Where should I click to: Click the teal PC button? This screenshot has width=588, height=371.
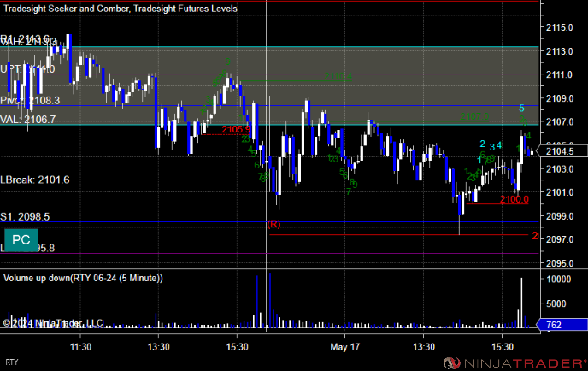[x=21, y=240]
